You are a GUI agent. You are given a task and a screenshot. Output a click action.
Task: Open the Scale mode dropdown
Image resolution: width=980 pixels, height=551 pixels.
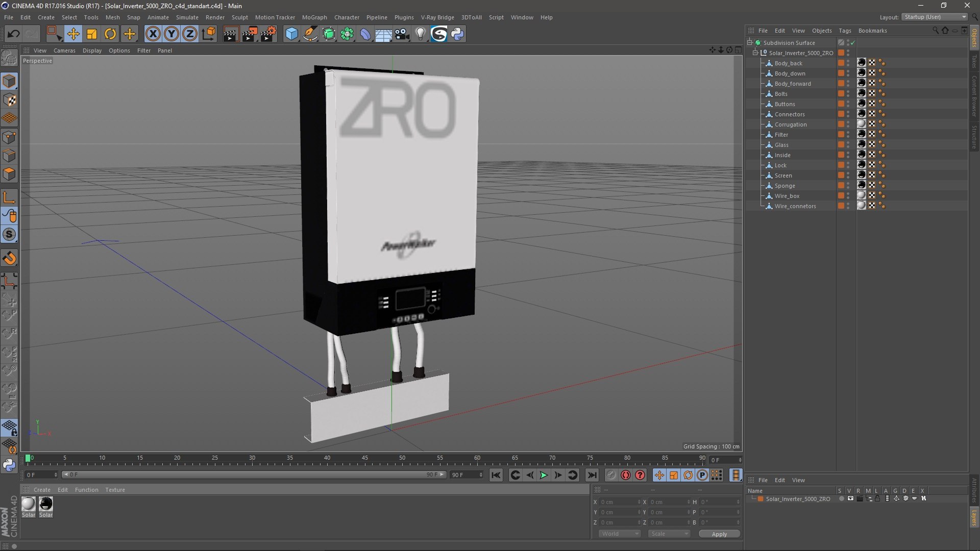pos(669,534)
